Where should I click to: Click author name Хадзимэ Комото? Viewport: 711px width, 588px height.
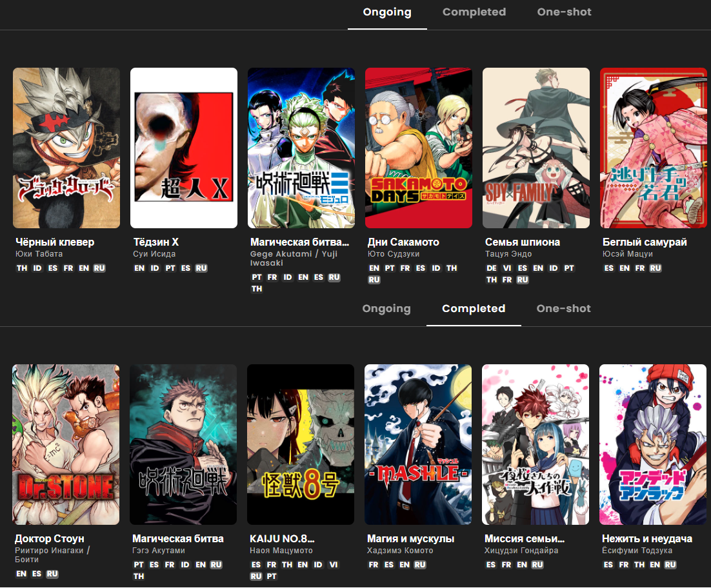pos(400,551)
